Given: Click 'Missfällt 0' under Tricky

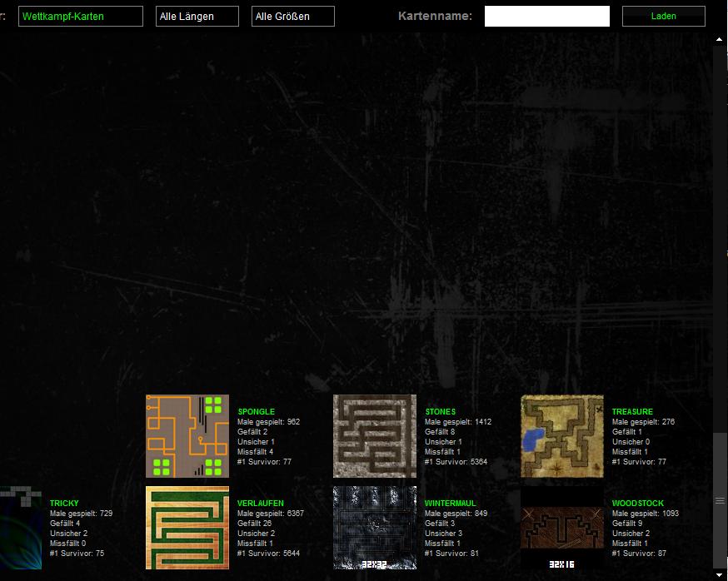Looking at the screenshot, I should [x=67, y=543].
